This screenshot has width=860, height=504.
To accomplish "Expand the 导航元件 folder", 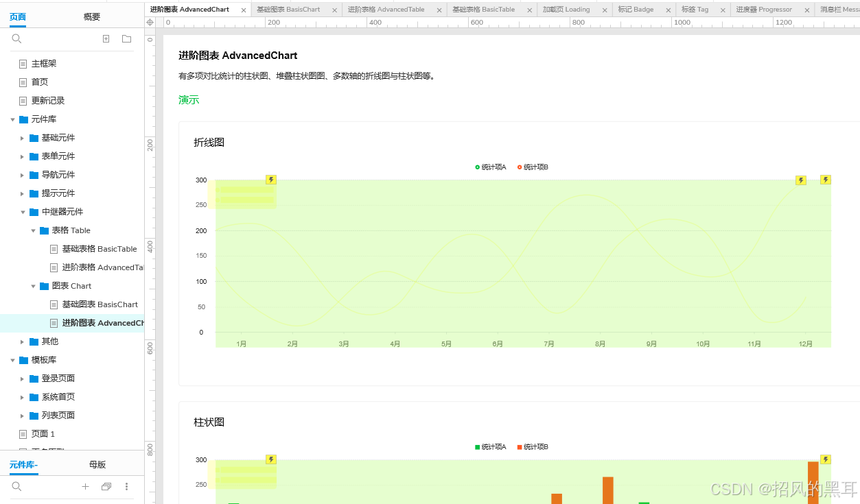I will click(x=23, y=175).
